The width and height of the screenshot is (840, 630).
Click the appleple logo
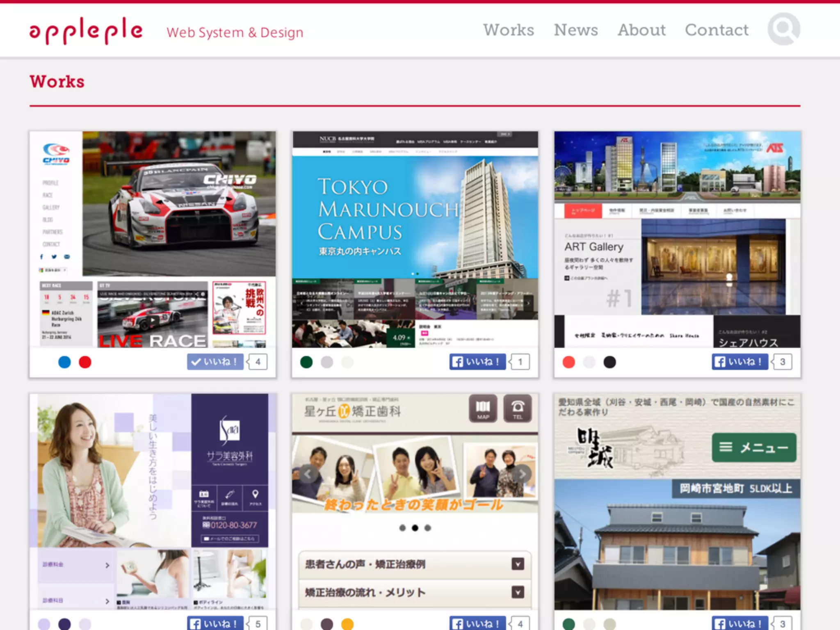point(86,31)
